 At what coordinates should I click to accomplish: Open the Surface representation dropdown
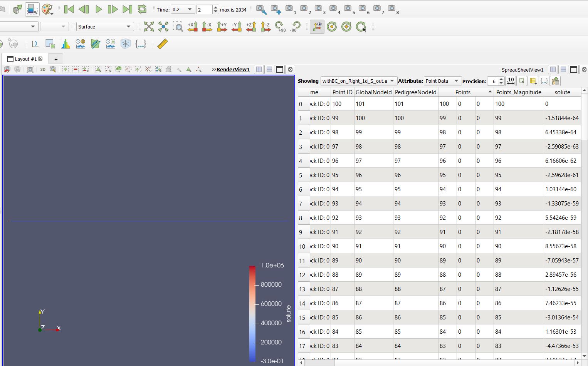click(104, 26)
